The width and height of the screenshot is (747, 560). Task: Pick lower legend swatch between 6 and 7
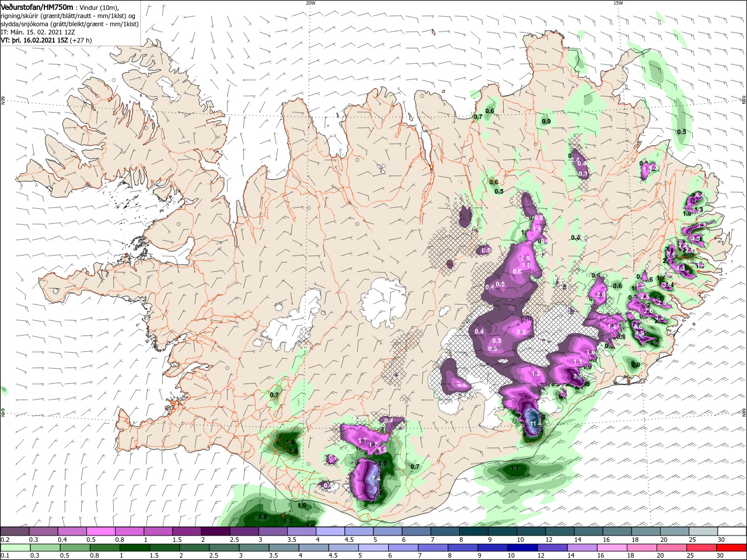(x=403, y=548)
